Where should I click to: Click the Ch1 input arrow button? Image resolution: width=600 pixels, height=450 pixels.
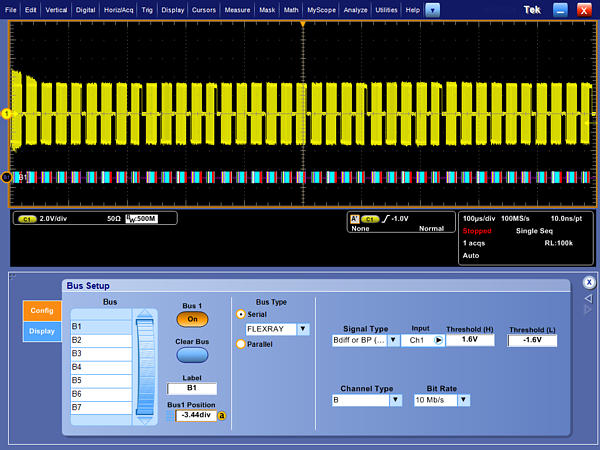(438, 340)
